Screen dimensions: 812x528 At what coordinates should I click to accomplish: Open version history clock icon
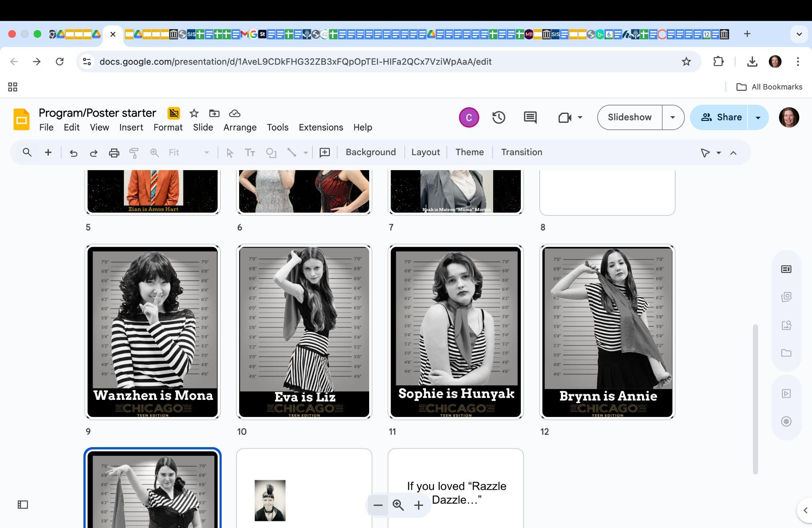(498, 117)
